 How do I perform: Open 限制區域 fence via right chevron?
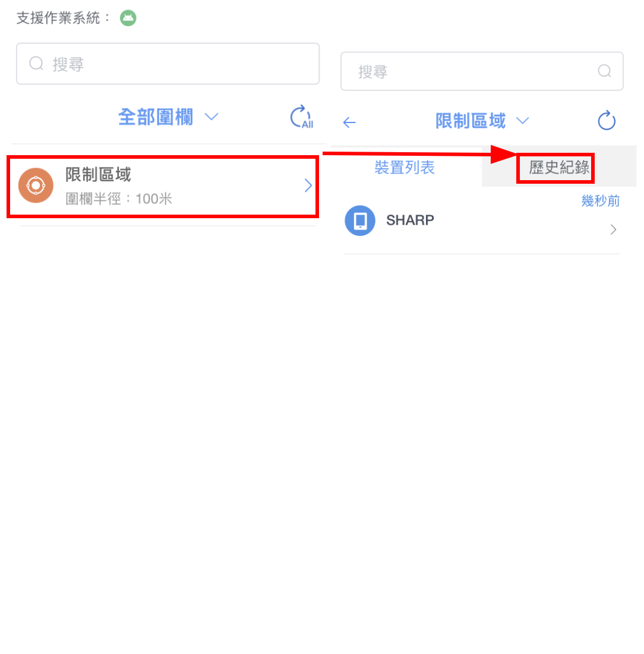tap(308, 185)
